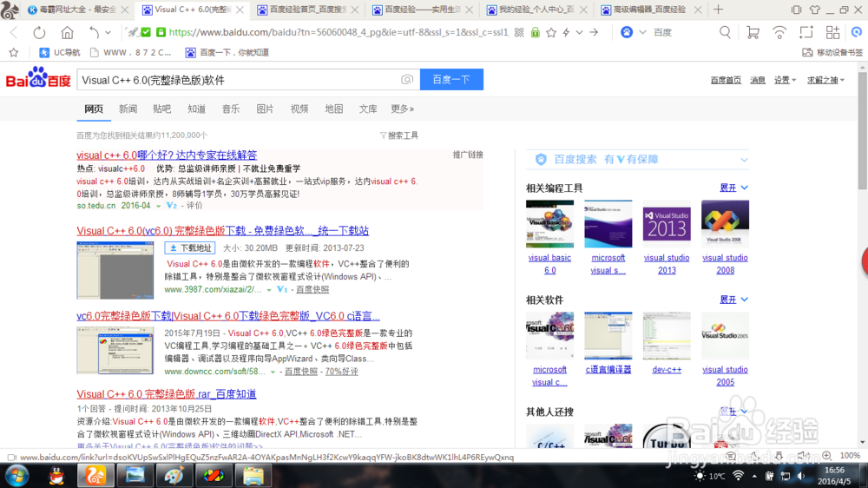
Task: Reload the page with the refresh icon
Action: tap(39, 33)
